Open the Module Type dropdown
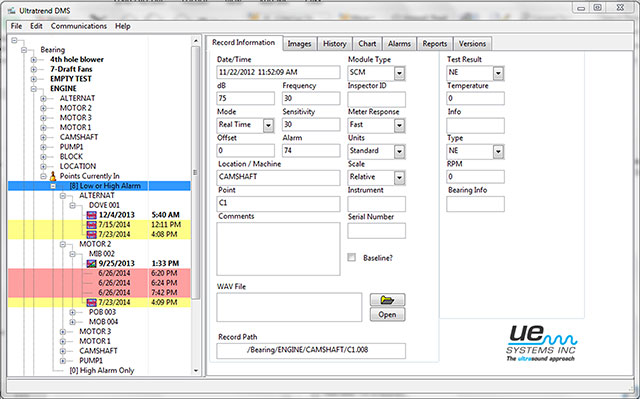The height and width of the screenshot is (399, 640). (x=399, y=73)
